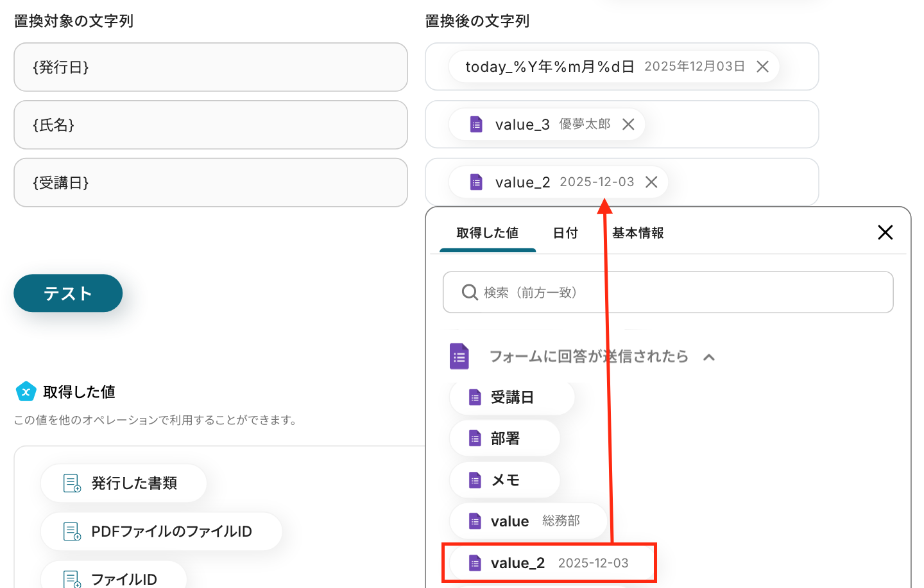
Task: Select the 部署 value option
Action: point(504,439)
